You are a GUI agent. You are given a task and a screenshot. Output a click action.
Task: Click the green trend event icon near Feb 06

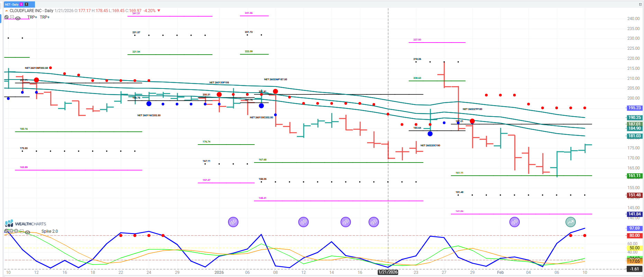point(570,222)
